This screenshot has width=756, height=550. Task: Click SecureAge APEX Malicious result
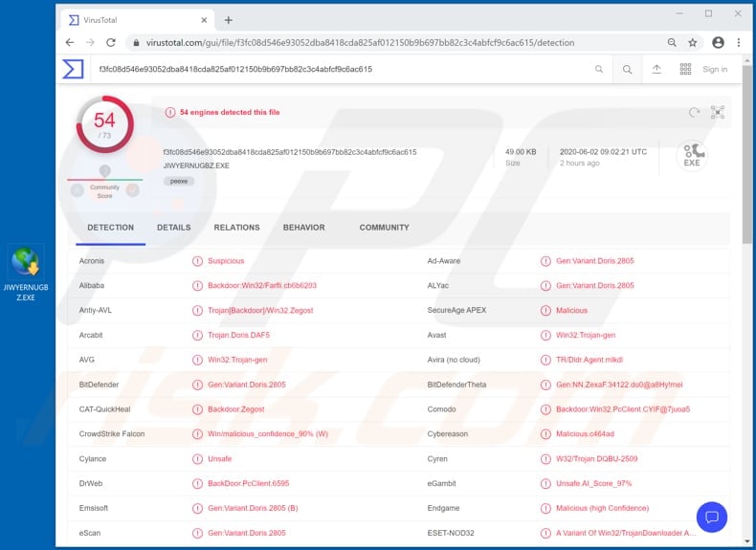(571, 311)
